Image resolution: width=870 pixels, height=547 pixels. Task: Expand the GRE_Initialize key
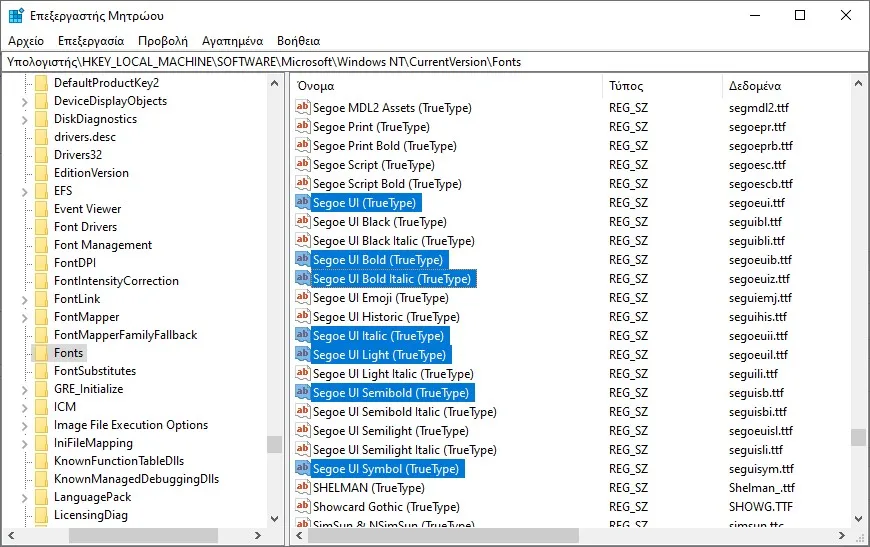coord(24,390)
